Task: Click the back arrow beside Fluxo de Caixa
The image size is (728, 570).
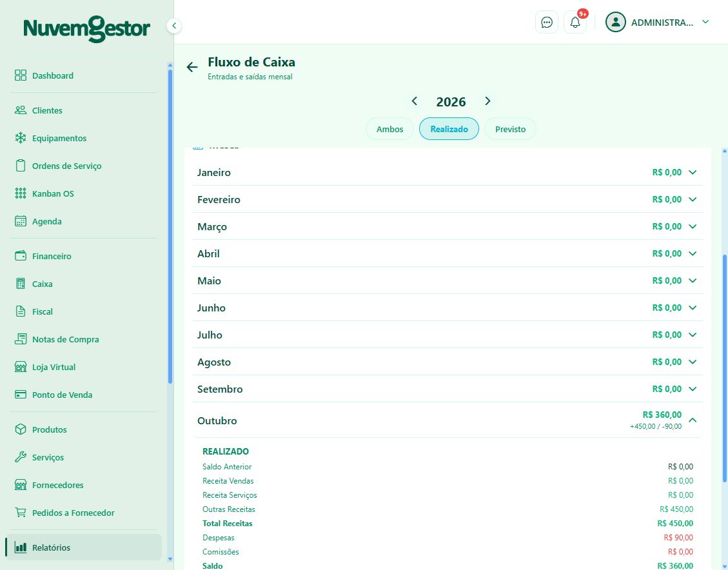Action: click(192, 67)
